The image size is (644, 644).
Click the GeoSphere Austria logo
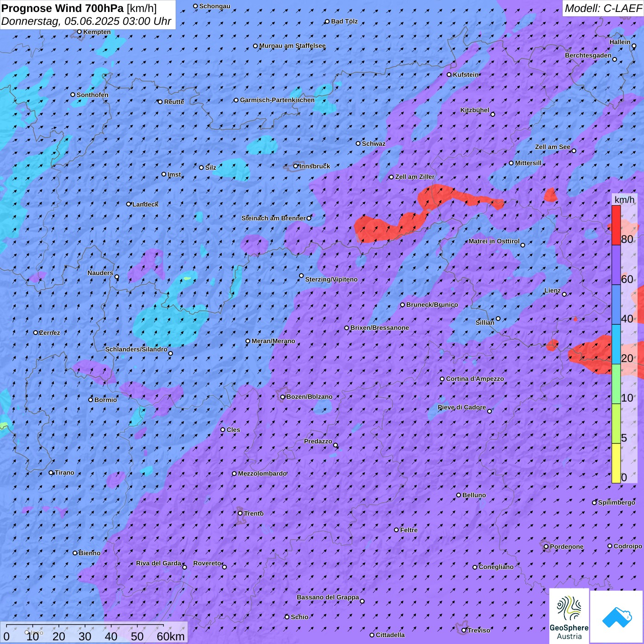(x=569, y=615)
